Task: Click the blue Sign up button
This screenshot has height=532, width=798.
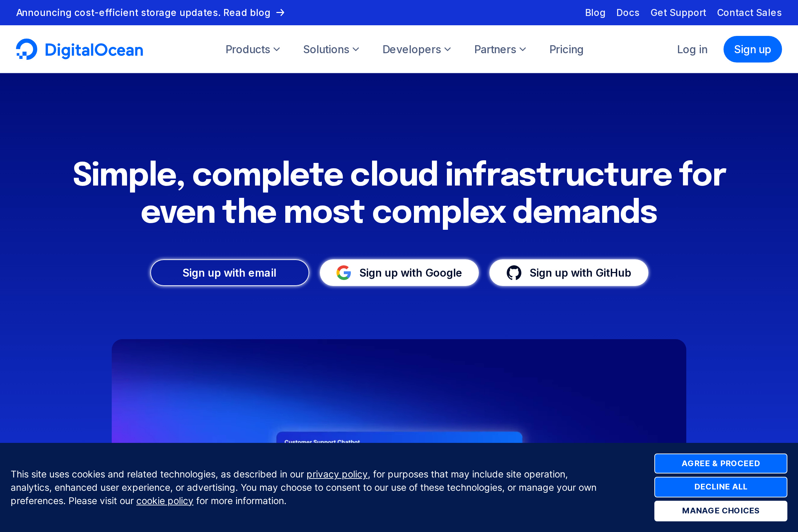Action: pos(752,49)
